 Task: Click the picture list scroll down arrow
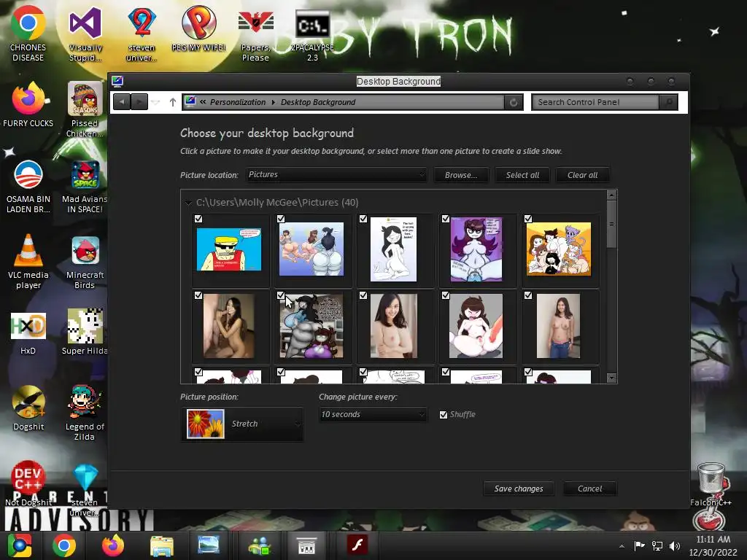tap(612, 378)
